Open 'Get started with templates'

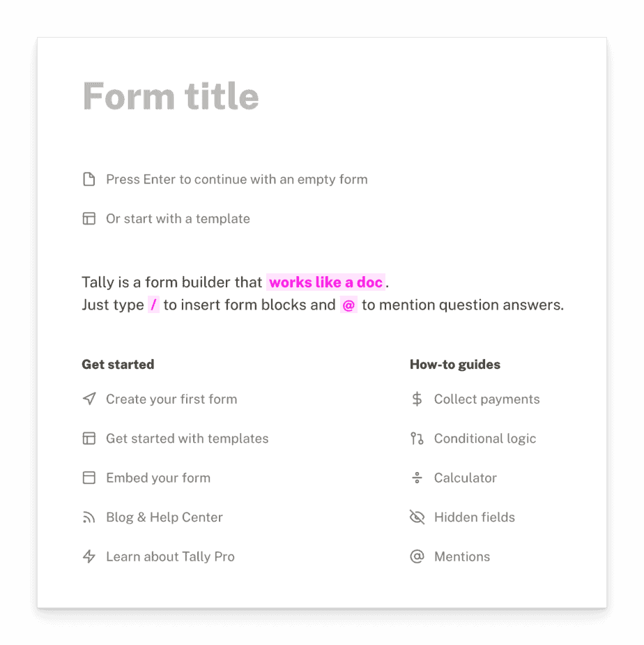(187, 438)
